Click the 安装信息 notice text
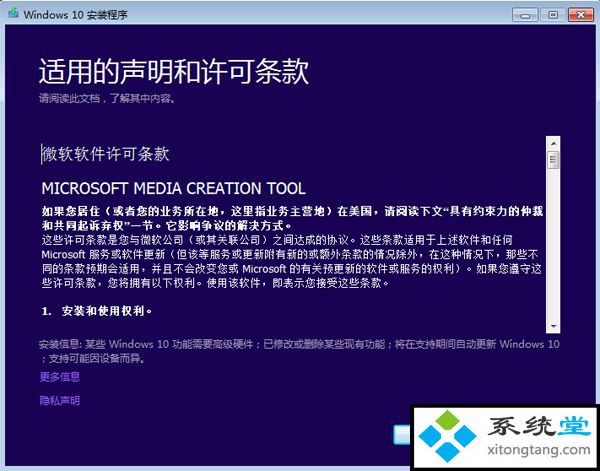600x471 pixels. 299,351
